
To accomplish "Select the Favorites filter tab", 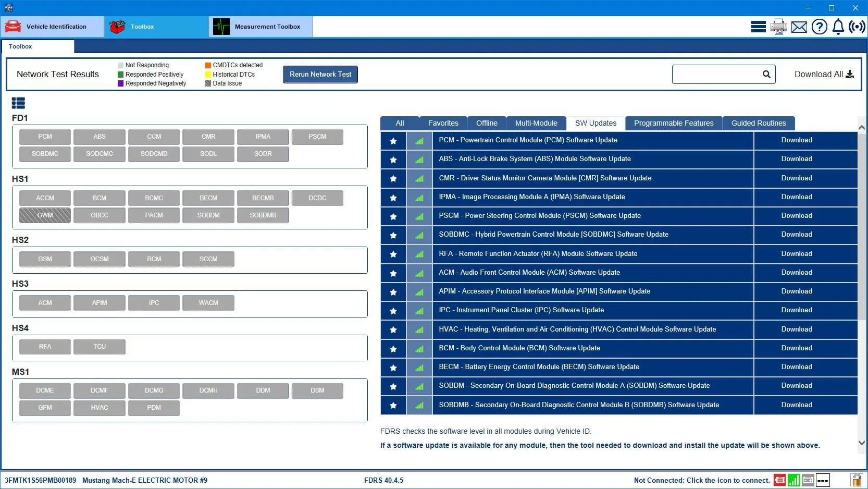I will 443,123.
